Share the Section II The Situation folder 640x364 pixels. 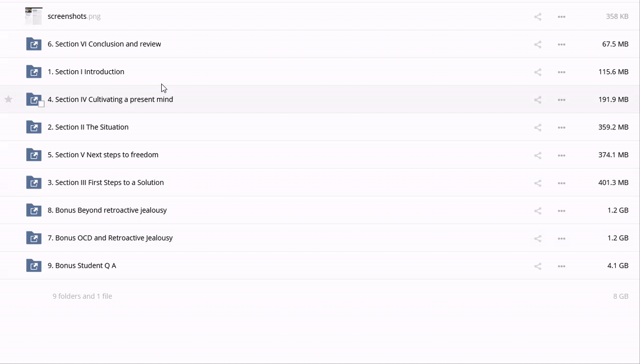pos(537,127)
